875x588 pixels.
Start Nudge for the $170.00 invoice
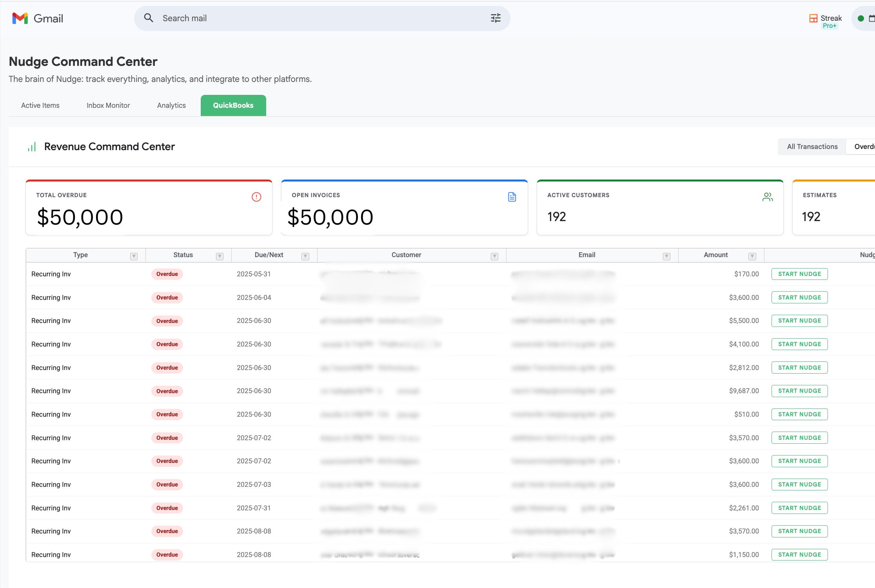[x=799, y=274]
